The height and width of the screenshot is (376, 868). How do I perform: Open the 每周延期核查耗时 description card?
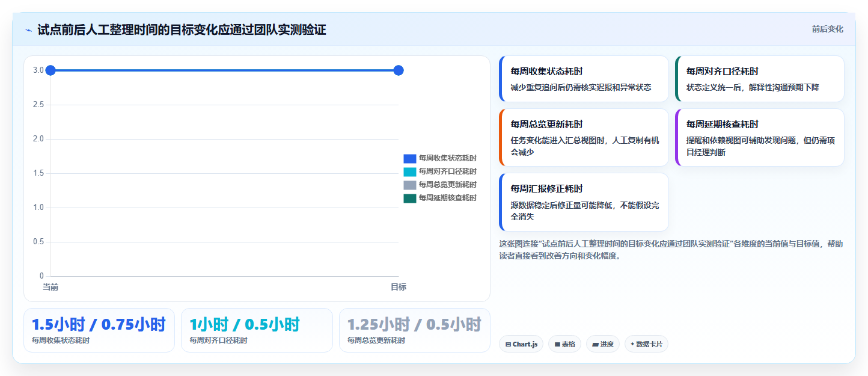point(759,137)
